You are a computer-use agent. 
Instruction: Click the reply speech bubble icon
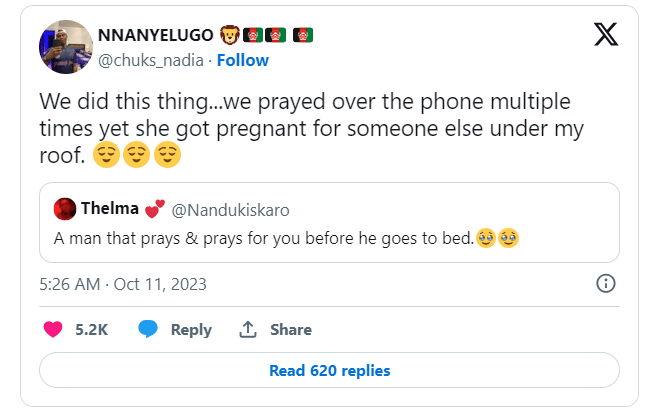[148, 329]
